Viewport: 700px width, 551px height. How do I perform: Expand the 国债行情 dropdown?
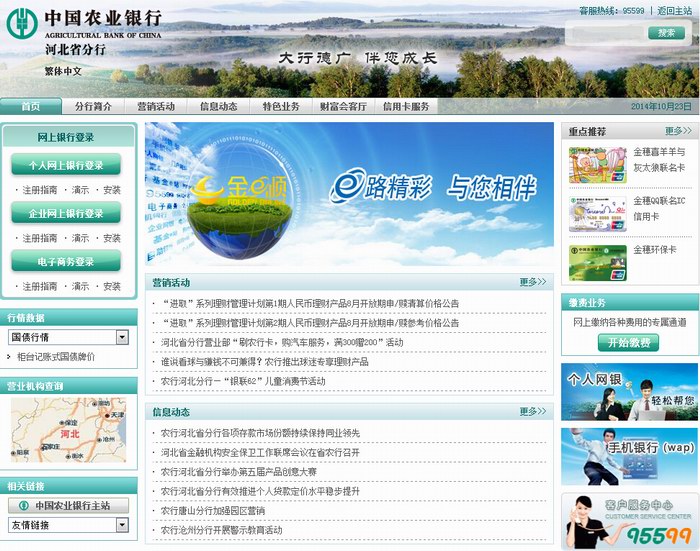tap(122, 338)
